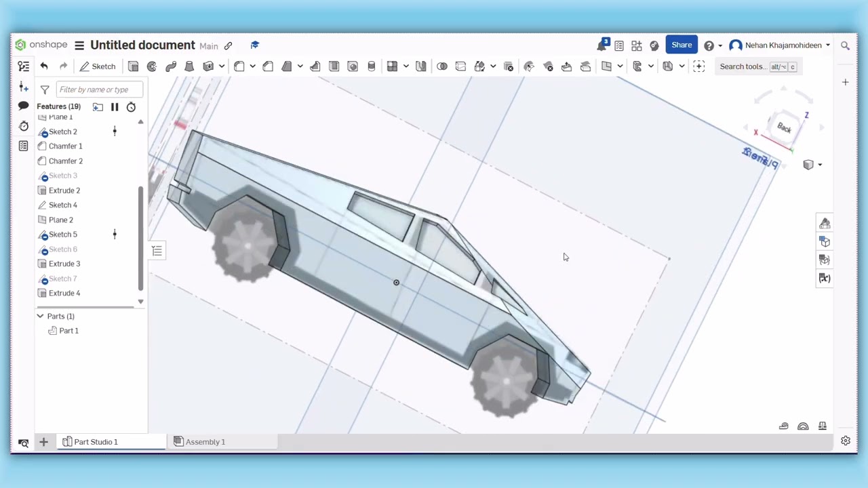Open the Transform tool dropdown arrow
Screen dimensions: 868x488
493,66
